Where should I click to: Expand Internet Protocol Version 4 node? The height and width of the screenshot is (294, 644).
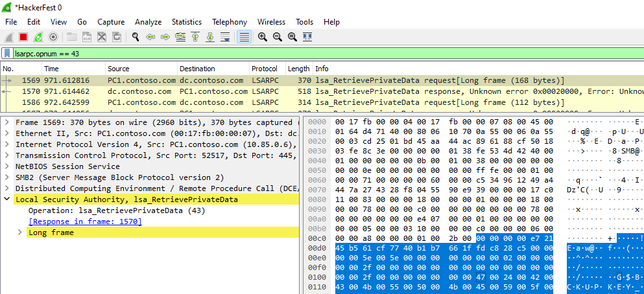tap(7, 144)
